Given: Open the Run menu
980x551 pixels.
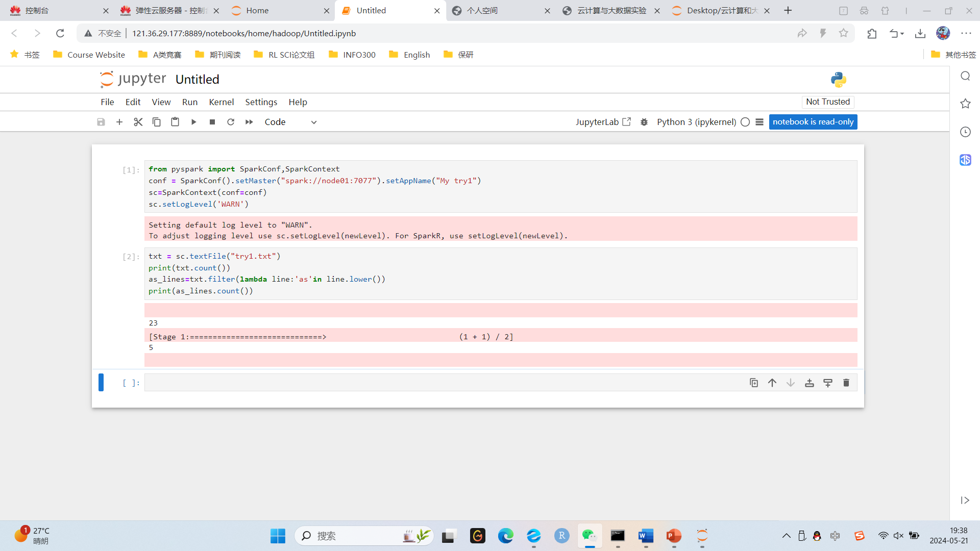Looking at the screenshot, I should coord(190,102).
